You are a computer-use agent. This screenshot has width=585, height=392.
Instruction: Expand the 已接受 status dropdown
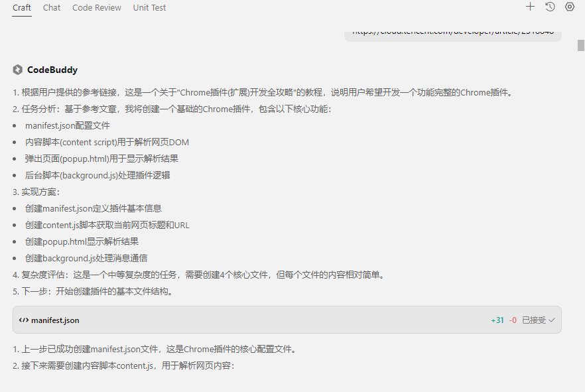point(539,320)
